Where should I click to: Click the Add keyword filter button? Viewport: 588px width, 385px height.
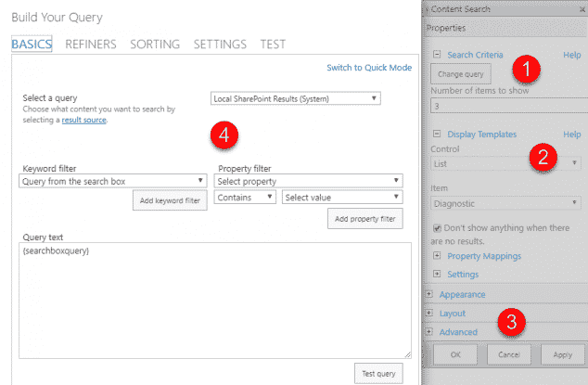(x=170, y=201)
